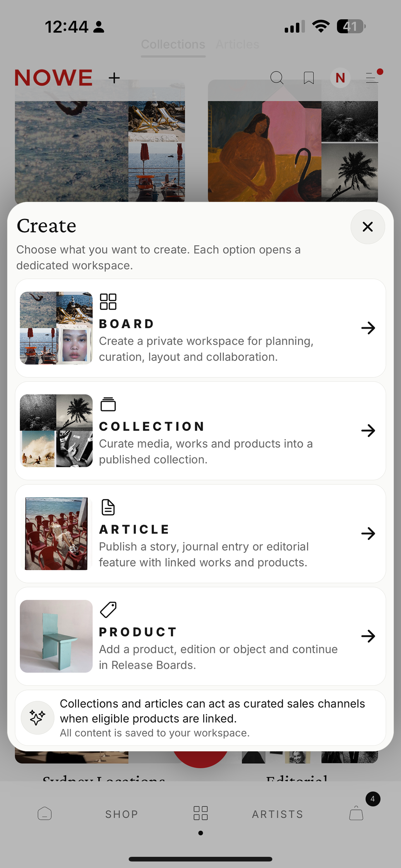Open the Collection option arrow
Screen dimensions: 401x868
(x=368, y=431)
